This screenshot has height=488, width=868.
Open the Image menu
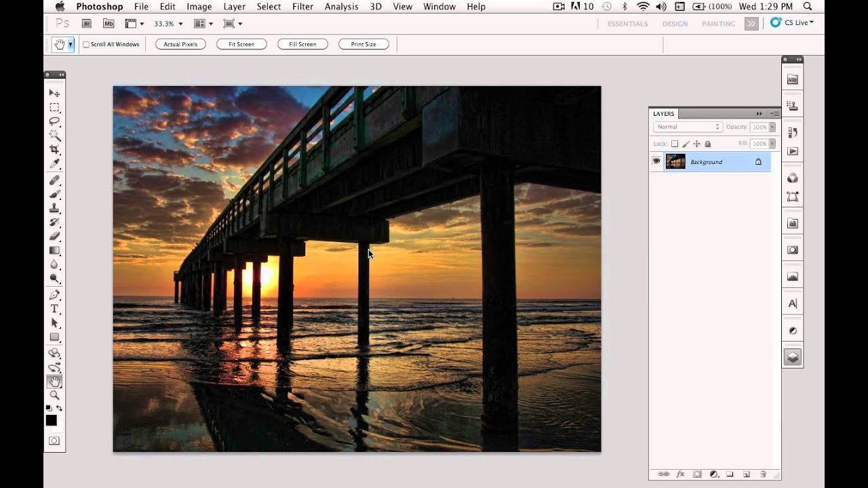click(199, 7)
